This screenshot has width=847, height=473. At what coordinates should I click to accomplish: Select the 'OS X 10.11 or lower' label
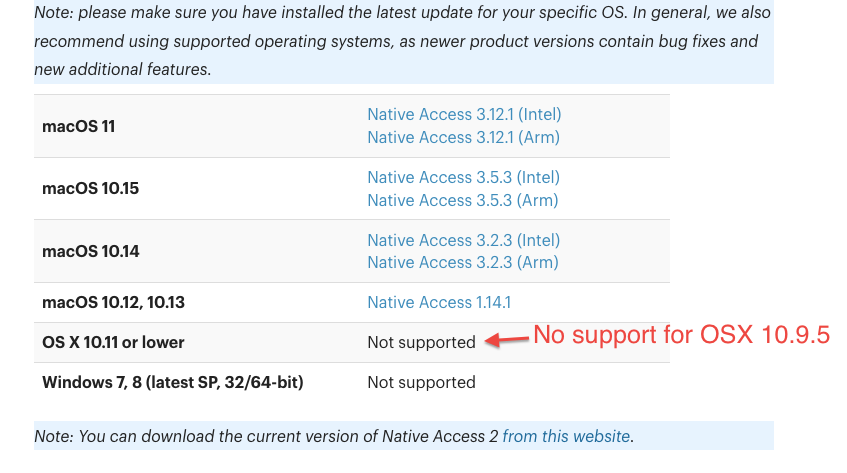[113, 342]
